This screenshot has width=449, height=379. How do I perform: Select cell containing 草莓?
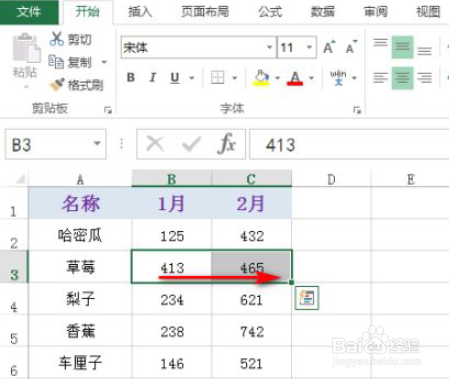[x=80, y=267]
